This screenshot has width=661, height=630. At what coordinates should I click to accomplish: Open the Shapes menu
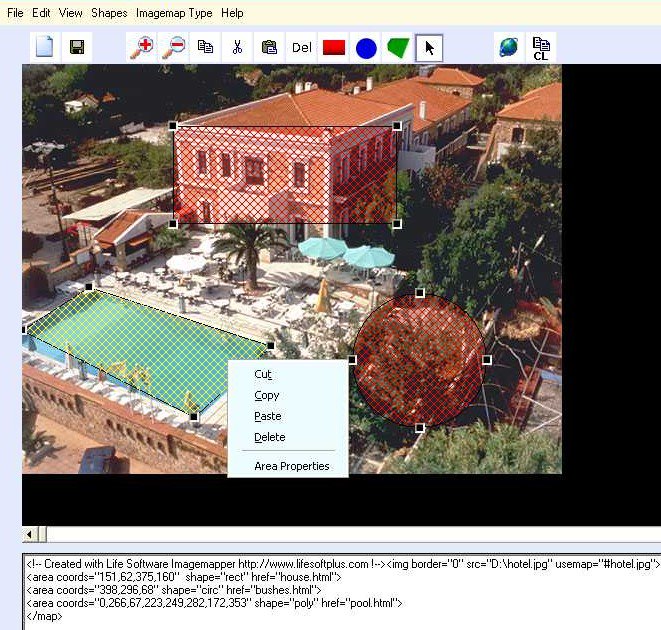[109, 13]
